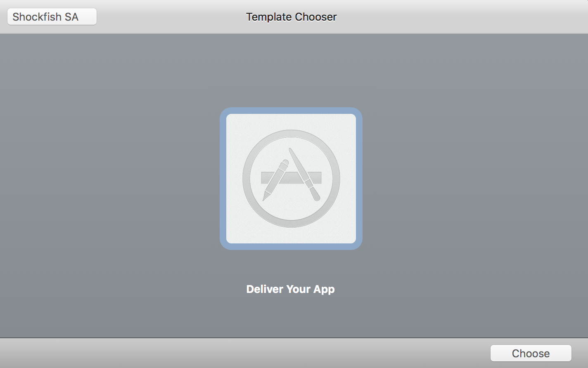Click the word App in the template caption
This screenshot has height=368, width=588.
[x=324, y=290]
